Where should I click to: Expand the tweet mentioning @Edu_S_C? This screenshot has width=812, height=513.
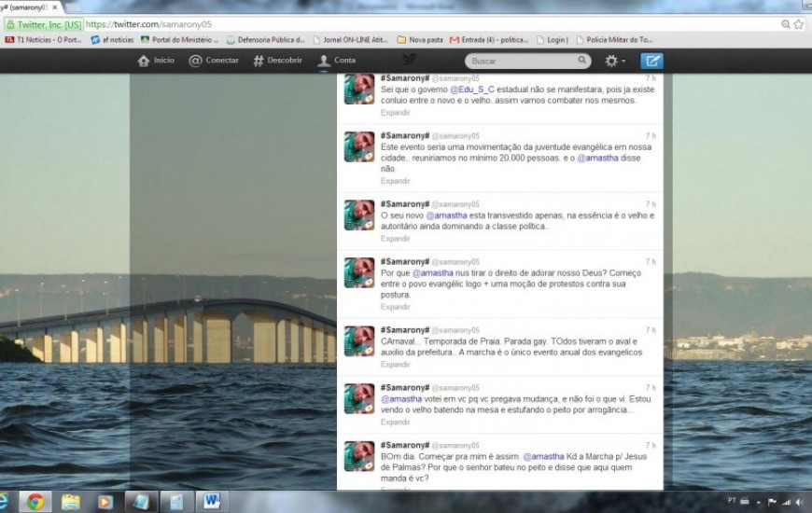click(x=395, y=112)
